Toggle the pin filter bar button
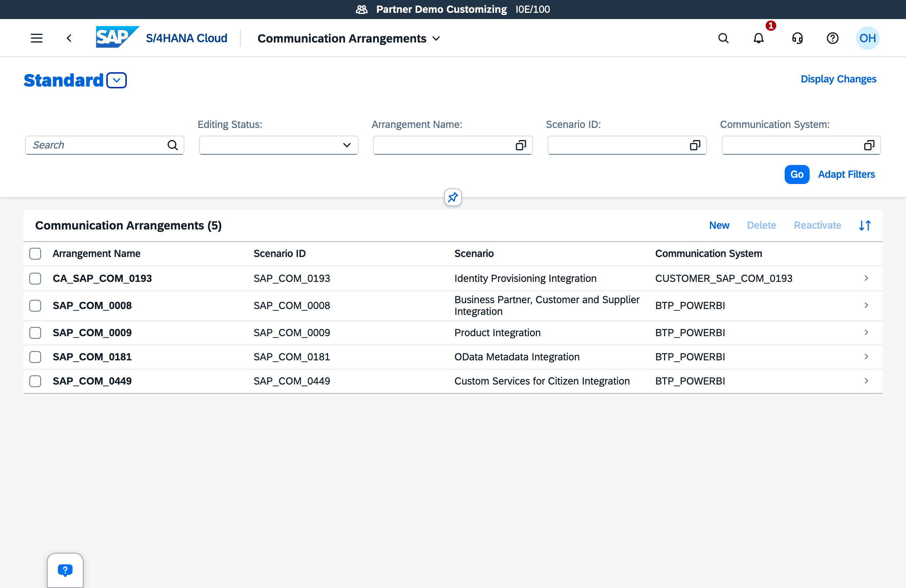The height and width of the screenshot is (588, 906). (453, 197)
